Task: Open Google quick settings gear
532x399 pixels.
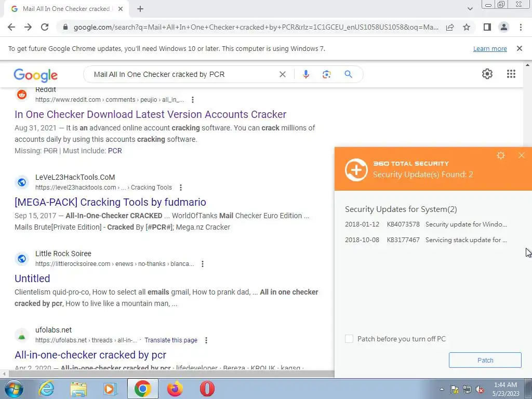Action: [487, 74]
